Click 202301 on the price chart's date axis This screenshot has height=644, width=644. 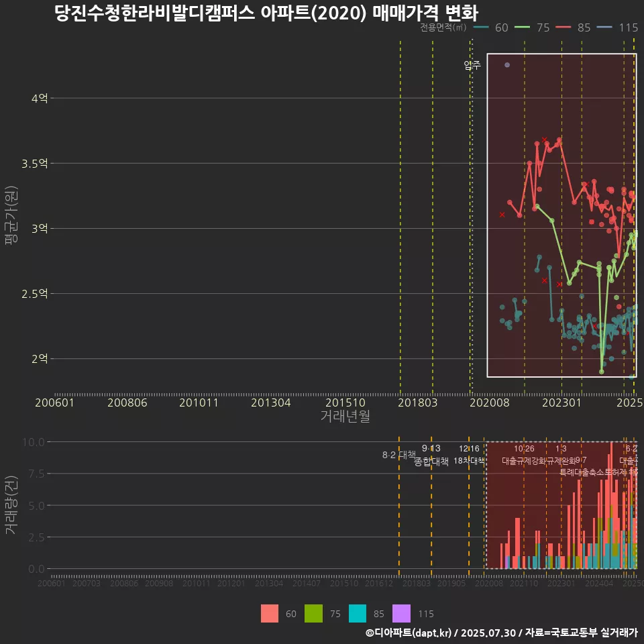[x=562, y=402]
